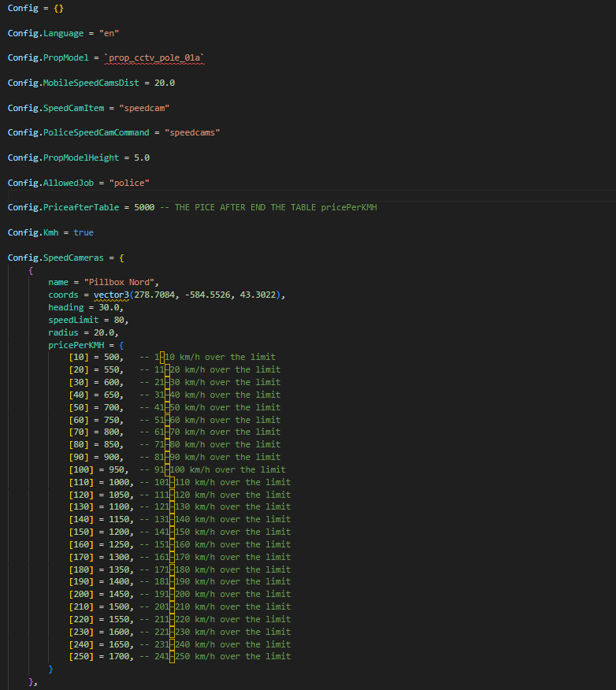Click the speedLimit value 80
Screen dimensions: 616x690
tap(120, 320)
